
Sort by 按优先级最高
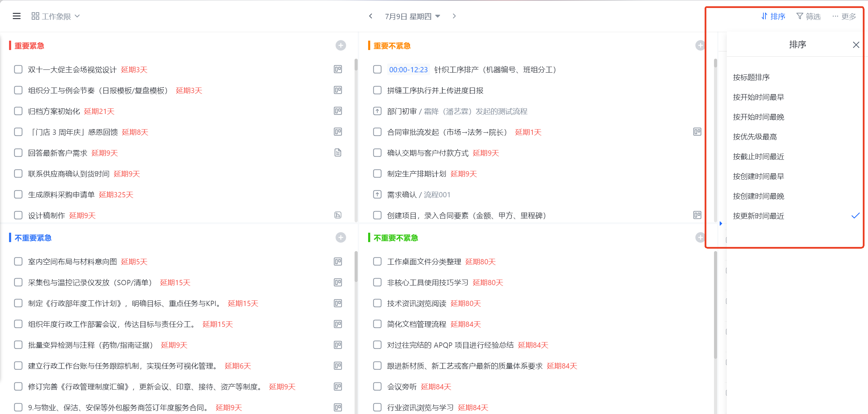click(x=755, y=137)
